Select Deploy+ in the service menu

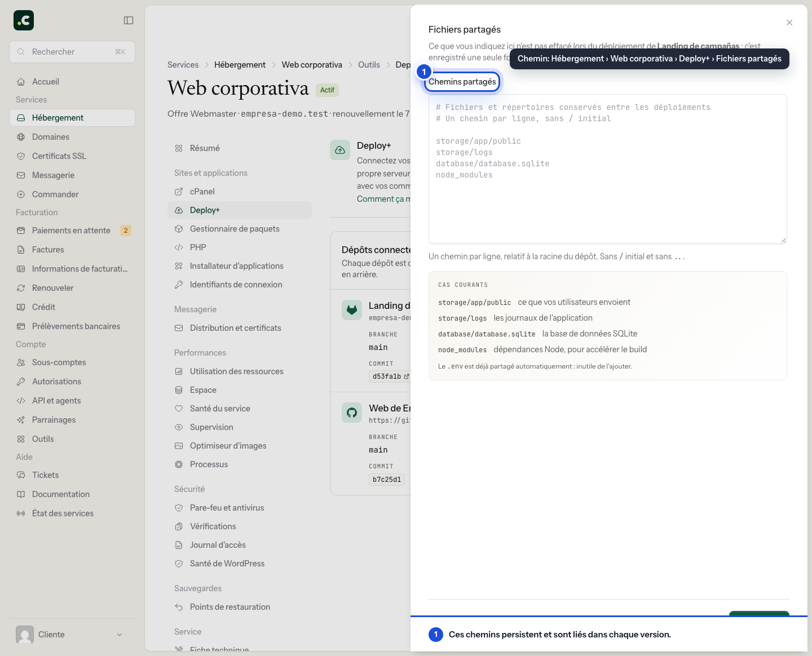coord(240,210)
